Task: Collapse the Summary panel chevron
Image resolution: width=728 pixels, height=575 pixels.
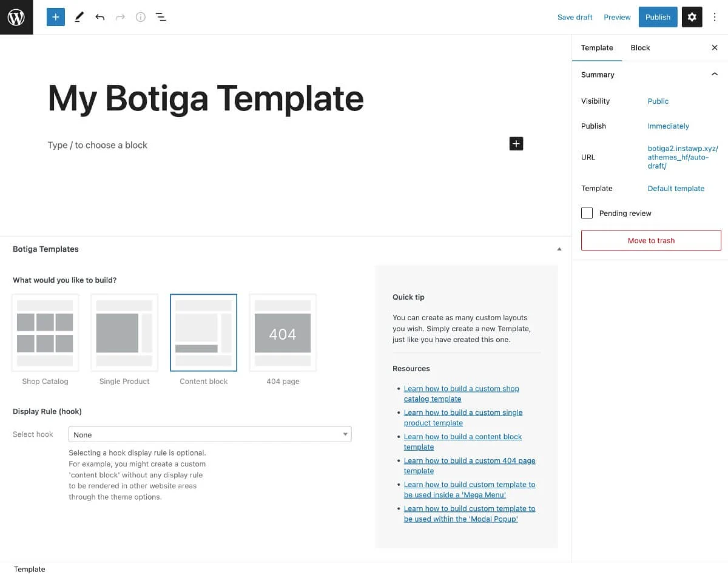Action: (x=714, y=74)
